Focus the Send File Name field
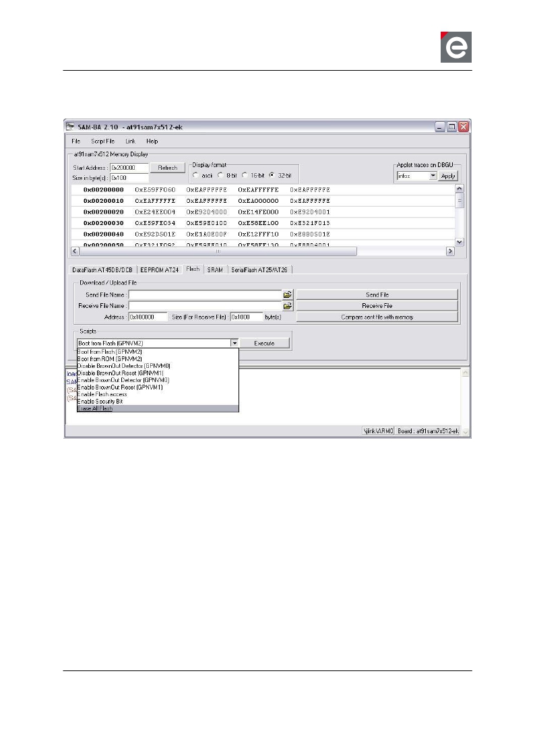This screenshot has height=756, width=535. [x=206, y=294]
